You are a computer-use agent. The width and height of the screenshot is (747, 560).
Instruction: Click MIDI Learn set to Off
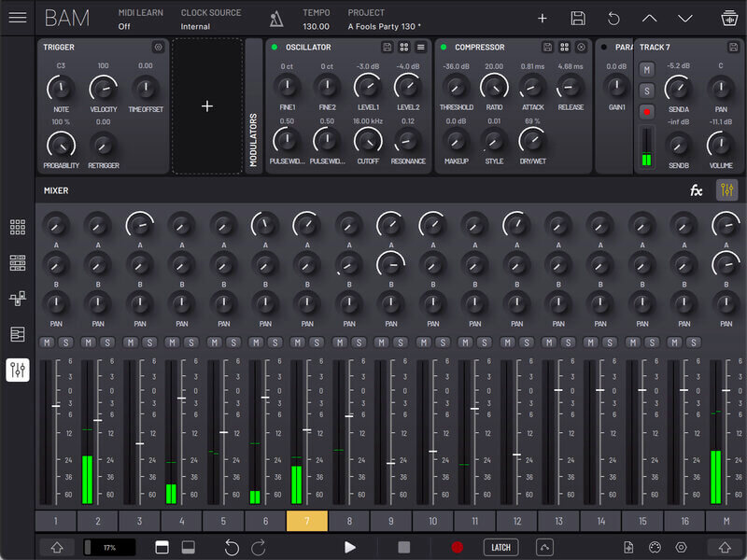[x=140, y=21]
